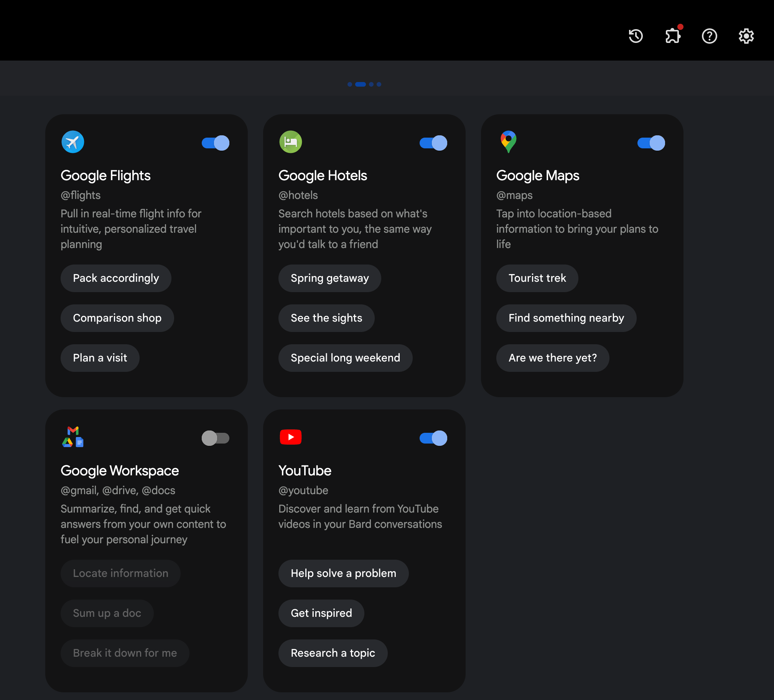
Task: Click the Tourist trek chip
Action: [x=537, y=278]
